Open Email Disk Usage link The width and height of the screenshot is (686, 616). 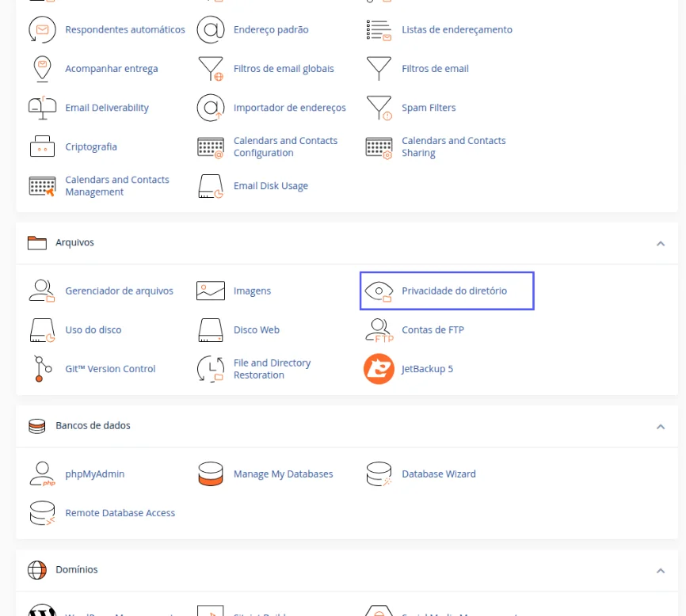pos(271,186)
